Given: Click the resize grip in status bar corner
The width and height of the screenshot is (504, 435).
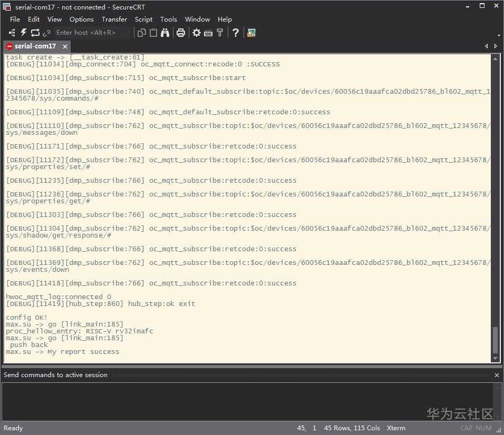Looking at the screenshot, I should click(x=499, y=431).
